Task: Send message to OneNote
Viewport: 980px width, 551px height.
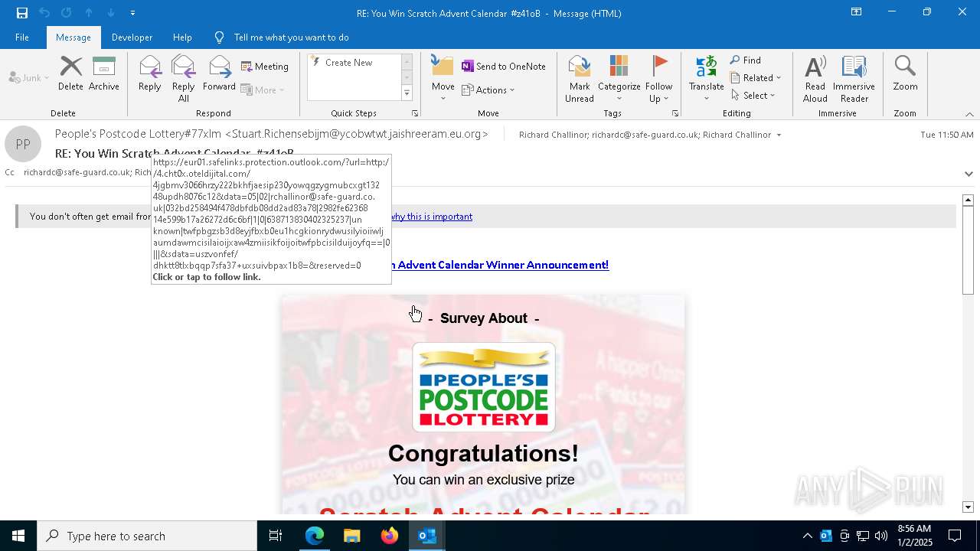Action: (504, 67)
